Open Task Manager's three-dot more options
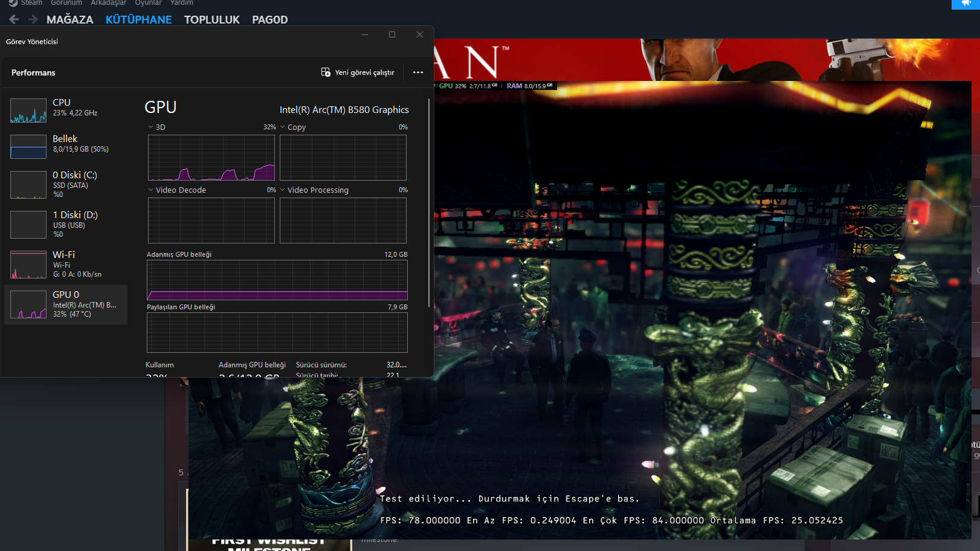 tap(418, 72)
